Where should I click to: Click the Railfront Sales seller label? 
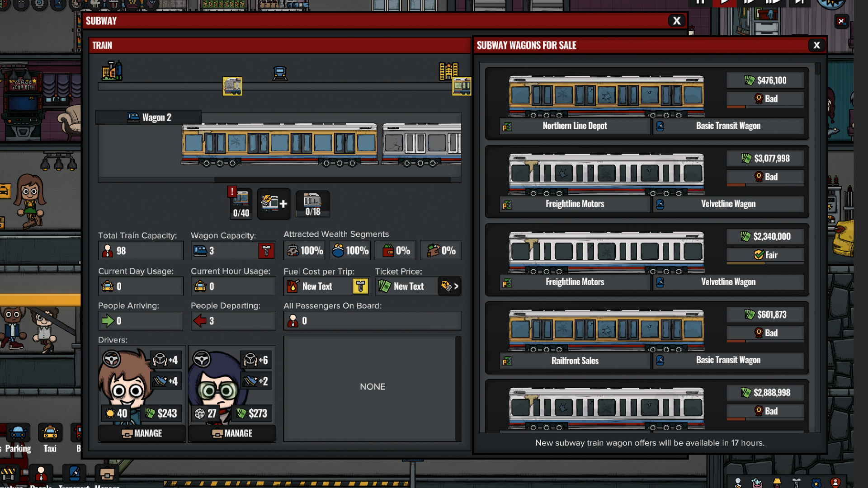tap(575, 361)
